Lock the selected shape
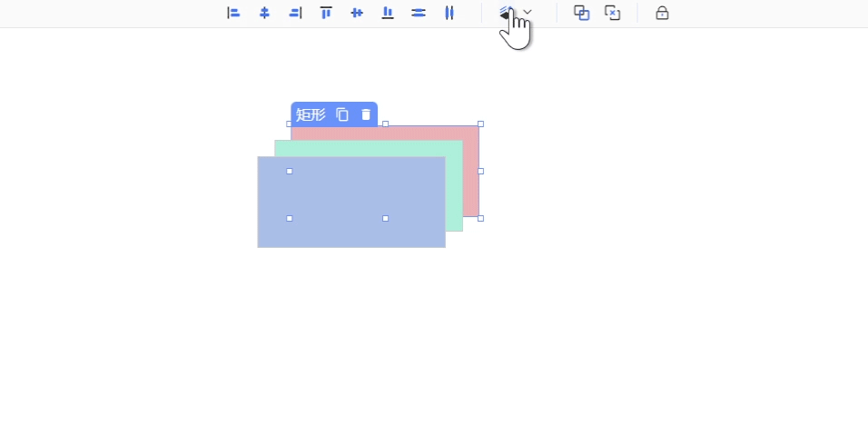 tap(662, 13)
